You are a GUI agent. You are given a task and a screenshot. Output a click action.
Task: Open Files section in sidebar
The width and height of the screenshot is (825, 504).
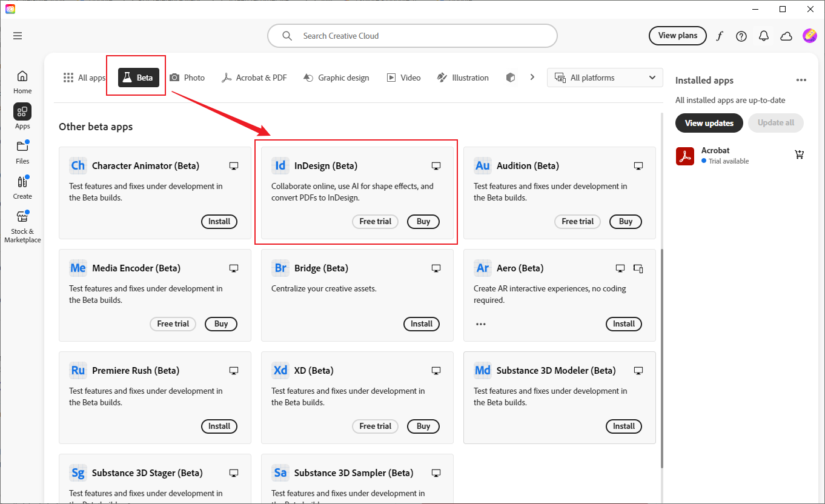click(22, 152)
